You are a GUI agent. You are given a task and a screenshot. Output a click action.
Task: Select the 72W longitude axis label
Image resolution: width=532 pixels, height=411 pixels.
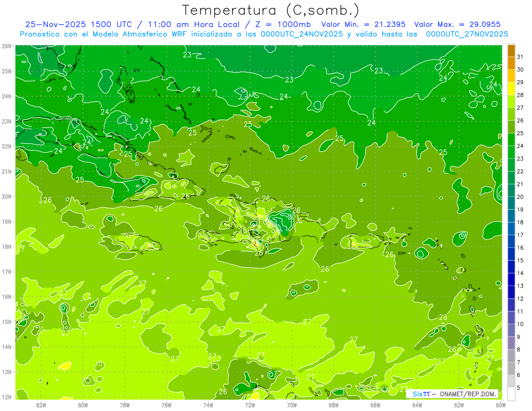coord(250,405)
